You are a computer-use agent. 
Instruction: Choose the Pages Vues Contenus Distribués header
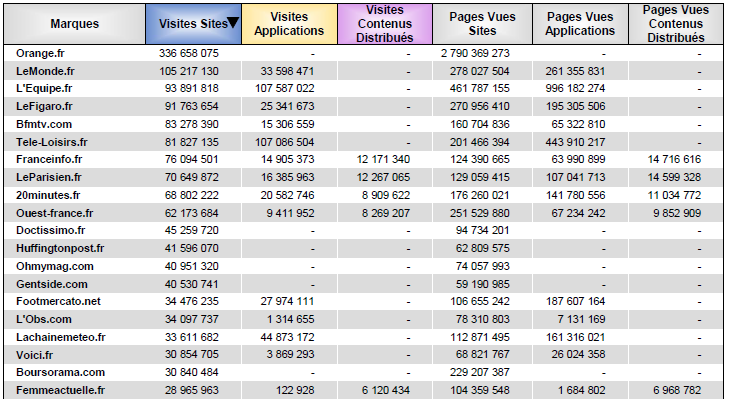[676, 24]
